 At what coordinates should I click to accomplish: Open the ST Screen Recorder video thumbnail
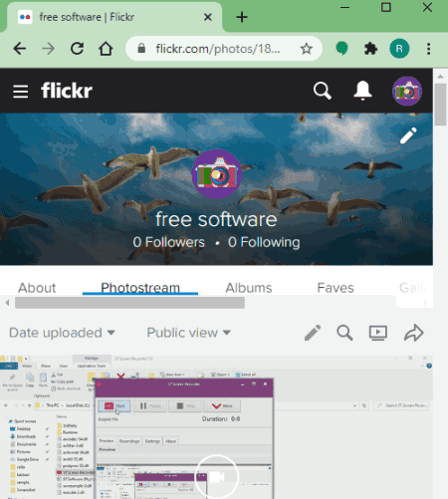click(216, 427)
